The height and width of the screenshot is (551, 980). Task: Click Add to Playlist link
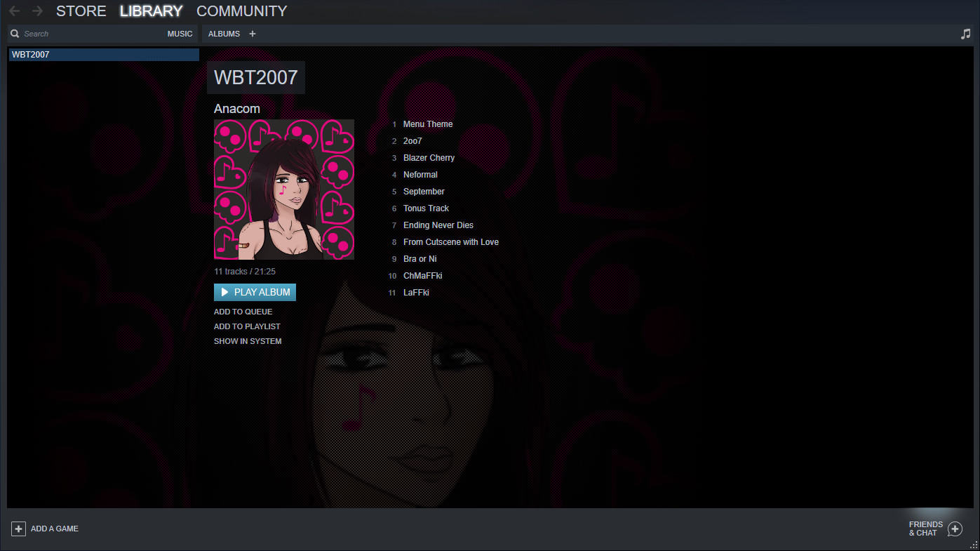click(x=247, y=326)
